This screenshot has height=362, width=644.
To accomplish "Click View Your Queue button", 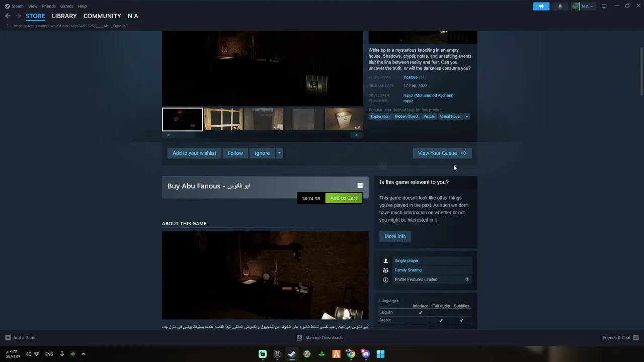I will coord(442,153).
